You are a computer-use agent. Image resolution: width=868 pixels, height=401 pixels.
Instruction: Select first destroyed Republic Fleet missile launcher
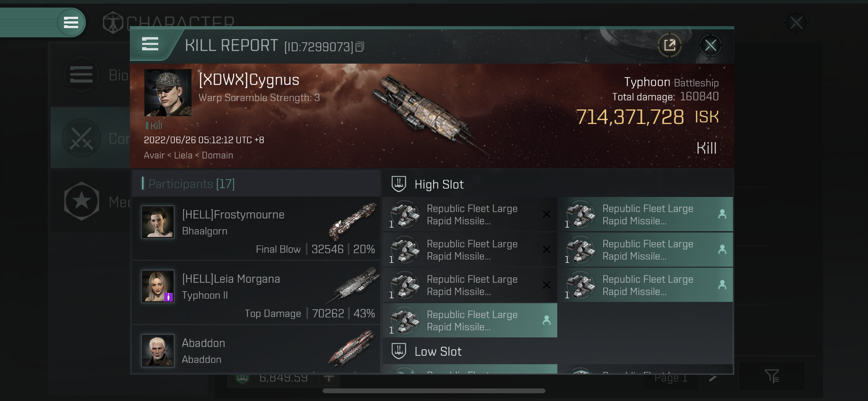point(470,214)
